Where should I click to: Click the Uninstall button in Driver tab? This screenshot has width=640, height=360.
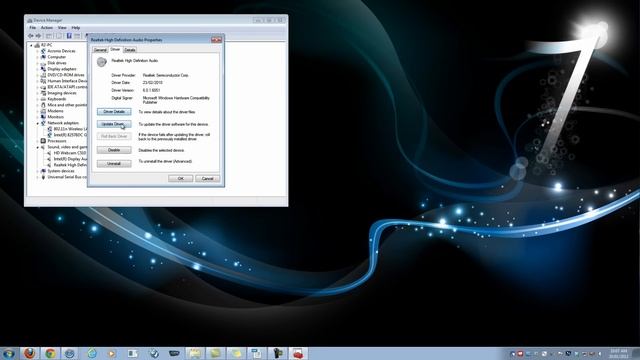coord(114,164)
